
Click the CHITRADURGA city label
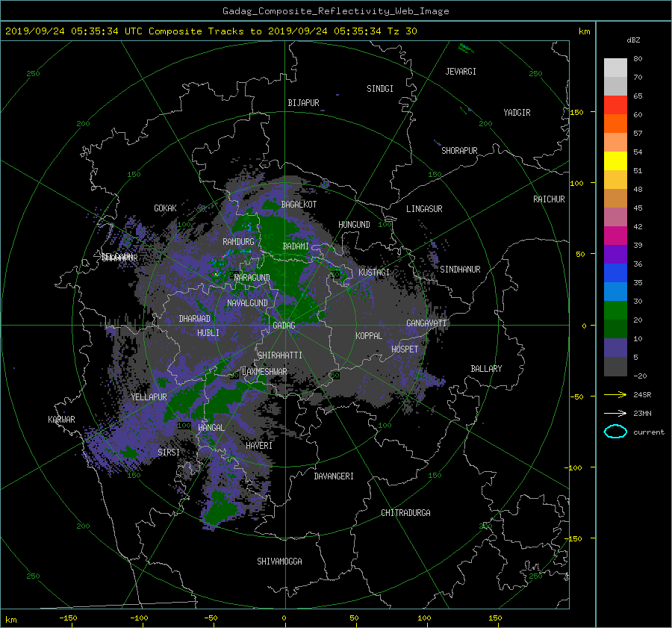[x=405, y=512]
